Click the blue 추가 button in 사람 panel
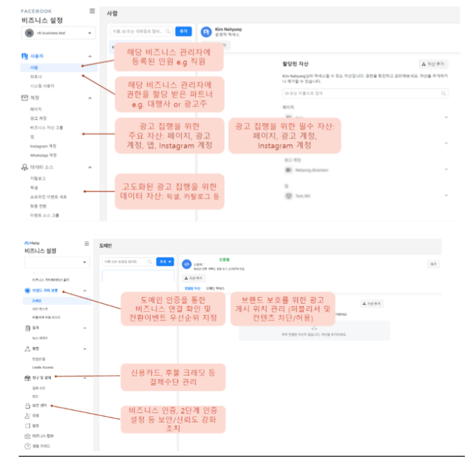476x465 pixels. tap(184, 31)
